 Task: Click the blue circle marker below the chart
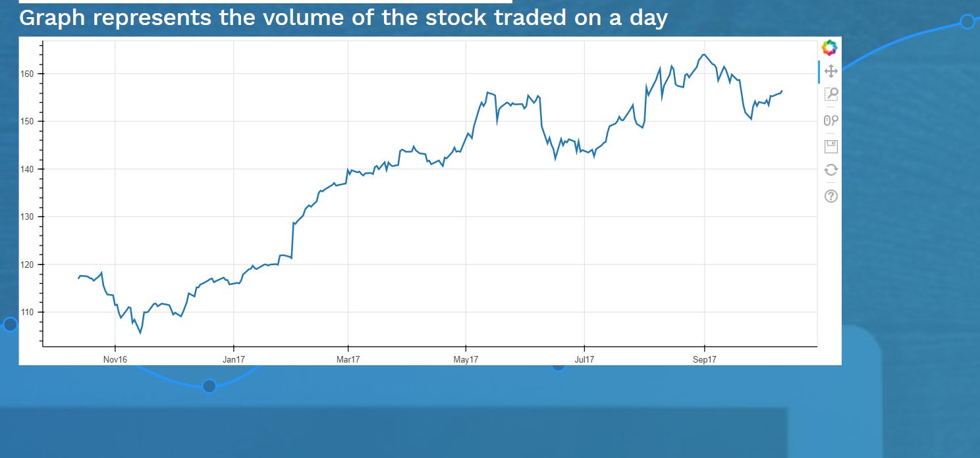coord(209,386)
